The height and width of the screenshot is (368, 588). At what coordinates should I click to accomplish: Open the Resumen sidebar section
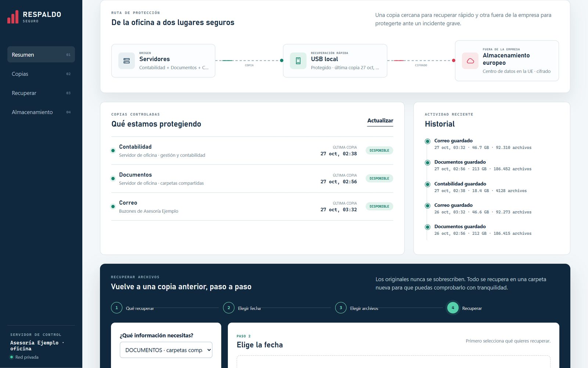click(x=41, y=54)
